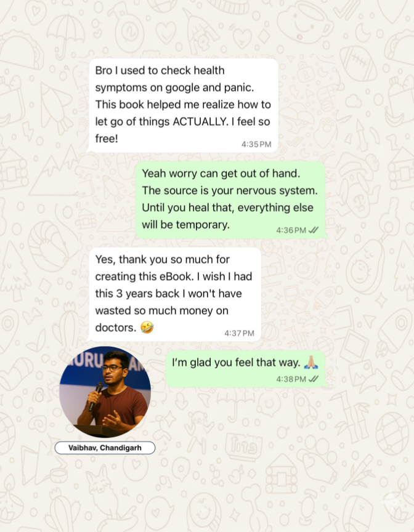Click the circular profile photo of the speaker
This screenshot has width=414, height=532.
[105, 392]
